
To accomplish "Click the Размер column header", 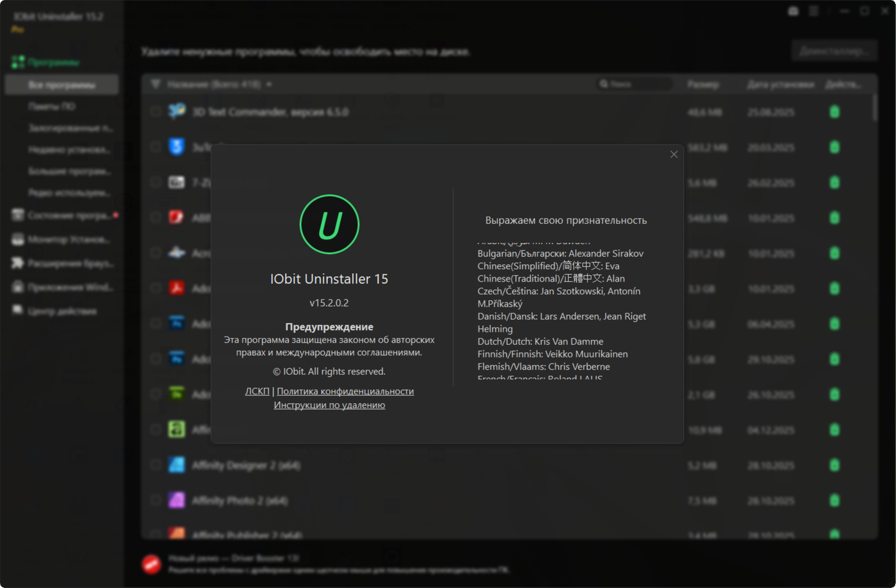I will pyautogui.click(x=703, y=84).
